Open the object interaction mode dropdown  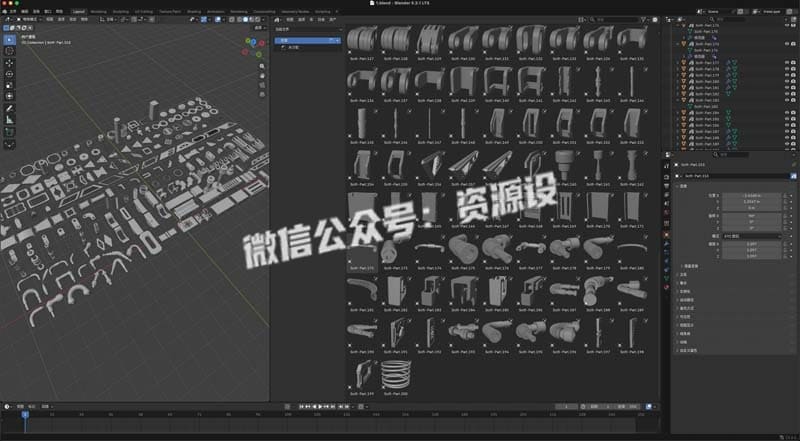[x=28, y=19]
